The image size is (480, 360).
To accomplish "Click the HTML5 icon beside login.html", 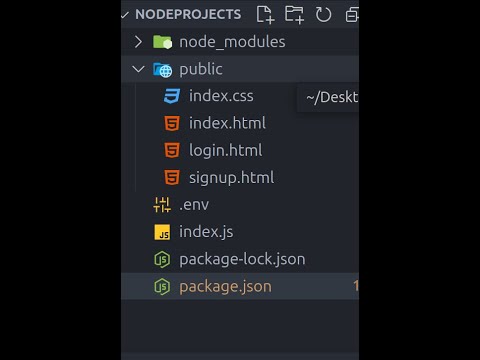I will (x=172, y=150).
